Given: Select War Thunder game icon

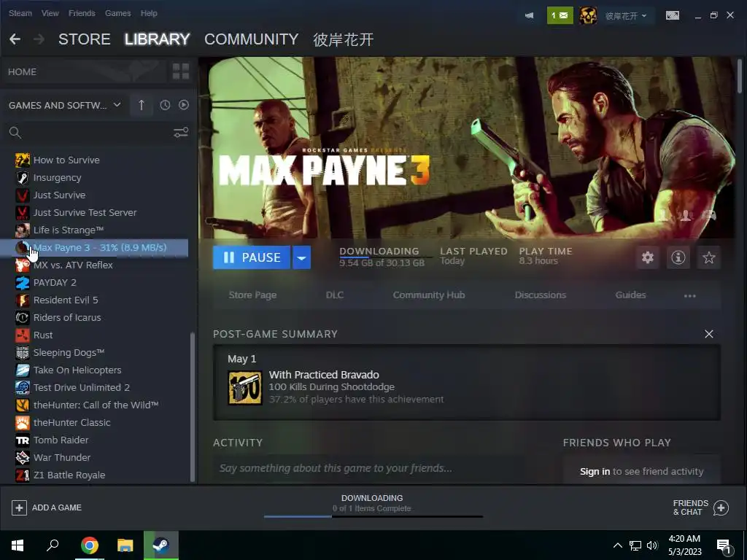Looking at the screenshot, I should coord(23,458).
